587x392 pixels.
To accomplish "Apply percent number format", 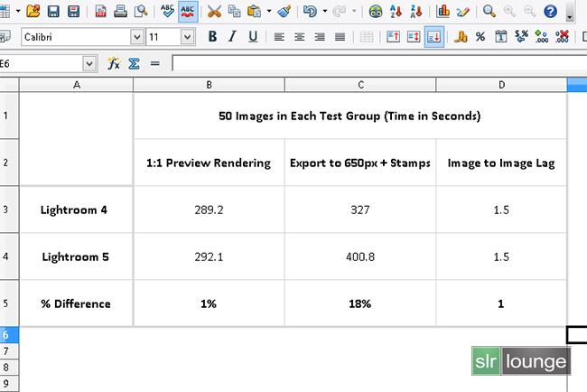I will tap(480, 37).
